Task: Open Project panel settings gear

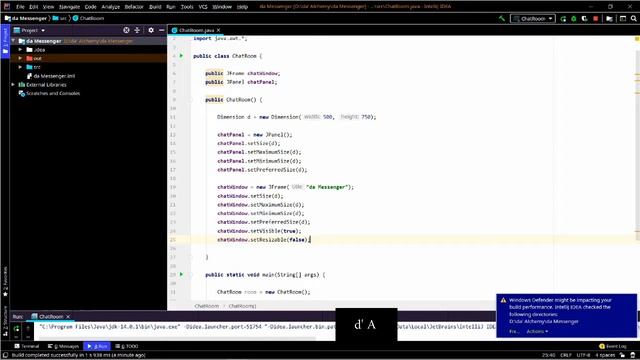Action: [151, 30]
